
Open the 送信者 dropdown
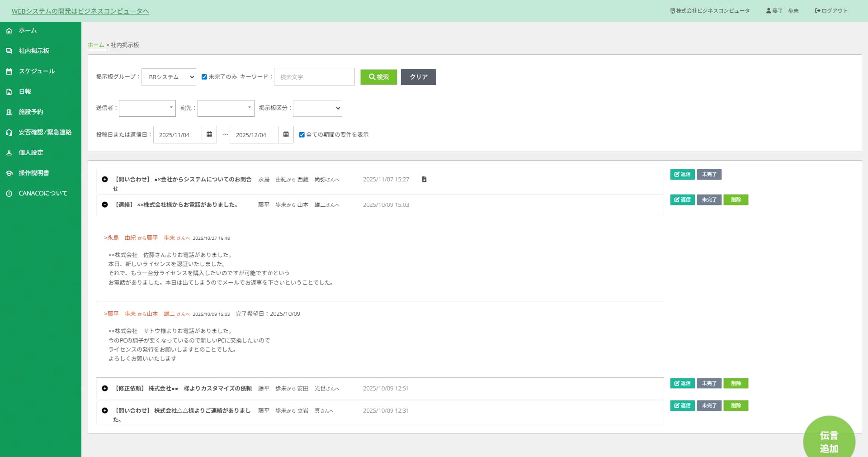(147, 108)
